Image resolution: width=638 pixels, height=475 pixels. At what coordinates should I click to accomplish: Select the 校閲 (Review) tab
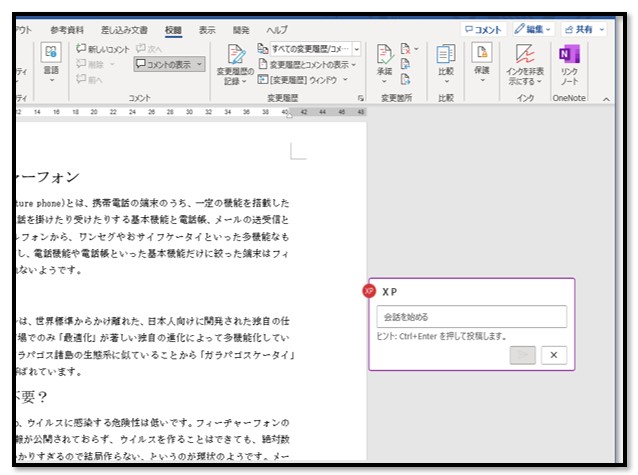(173, 30)
